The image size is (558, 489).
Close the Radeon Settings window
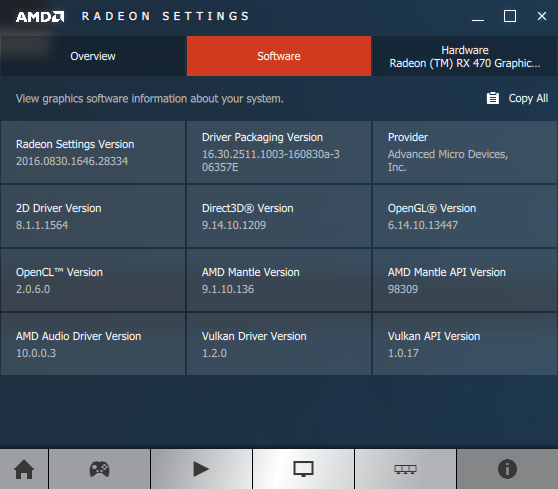click(542, 16)
